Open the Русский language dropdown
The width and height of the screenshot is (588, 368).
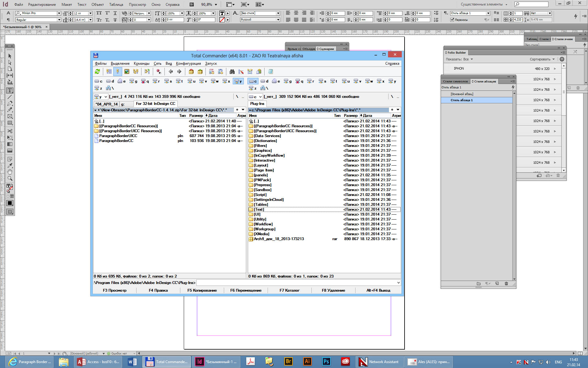tap(278, 20)
